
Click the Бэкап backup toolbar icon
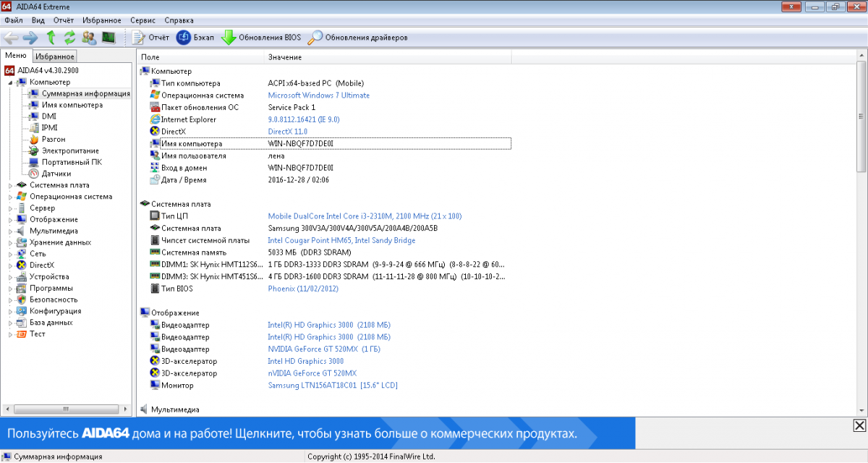tap(195, 37)
